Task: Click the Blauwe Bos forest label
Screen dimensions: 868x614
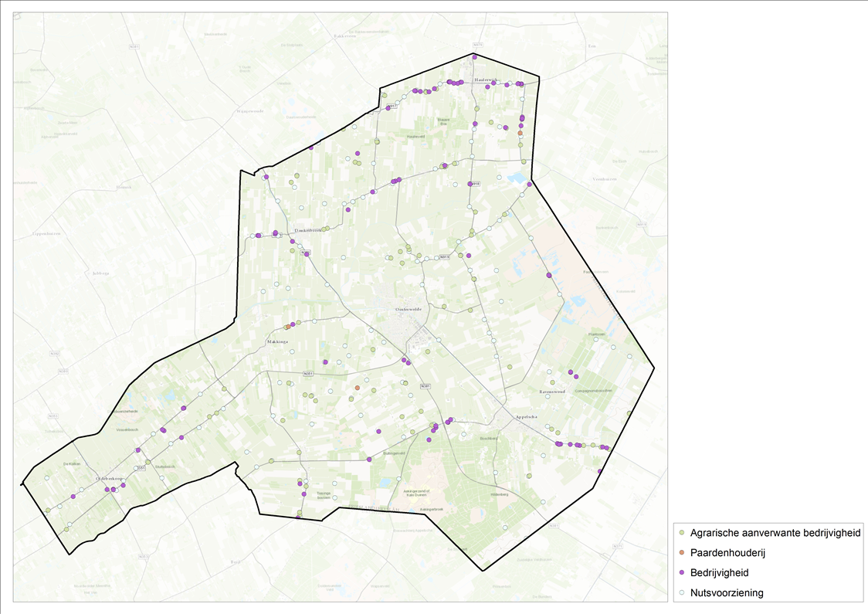Action: (x=443, y=121)
